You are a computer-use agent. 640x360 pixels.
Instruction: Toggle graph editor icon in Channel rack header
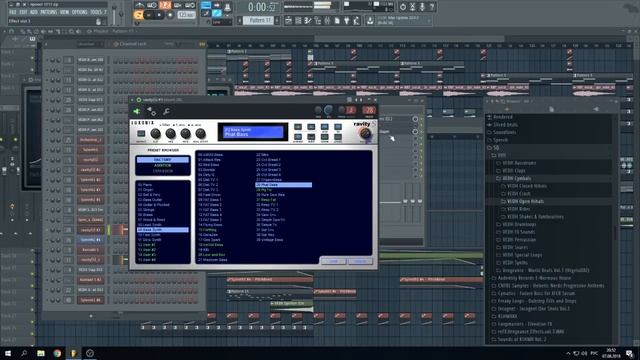pyautogui.click(x=202, y=44)
